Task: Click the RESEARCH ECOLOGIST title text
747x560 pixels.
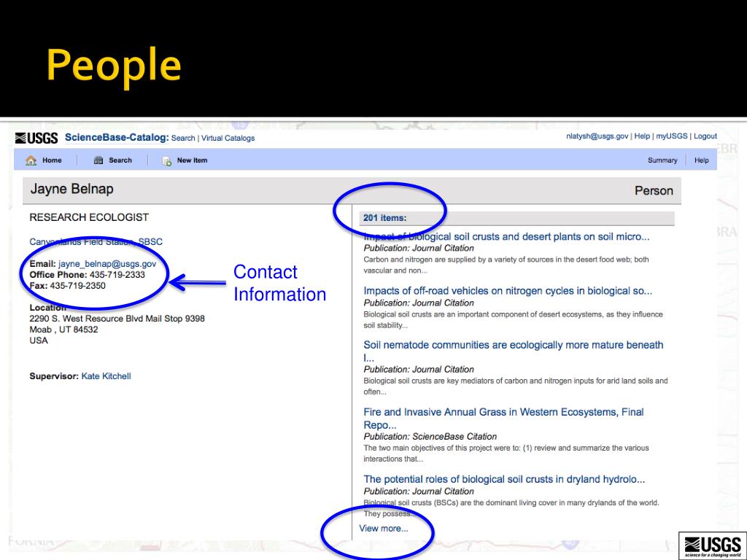Action: tap(89, 217)
